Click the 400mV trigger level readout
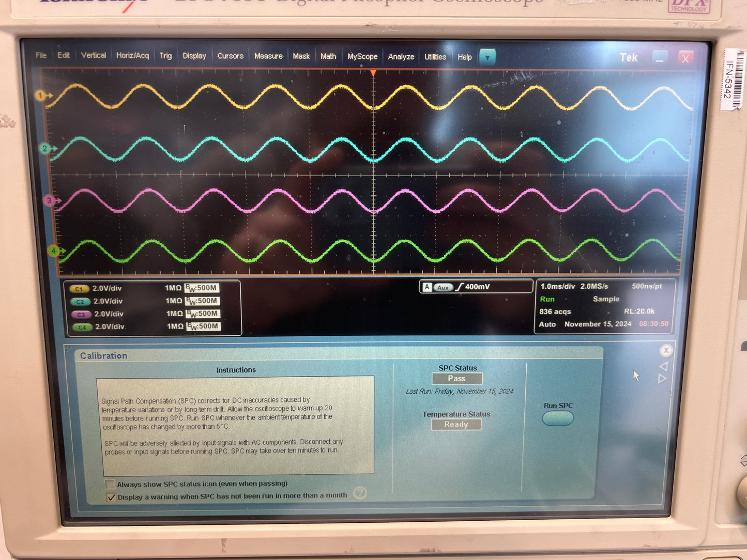The image size is (747, 560). point(477,287)
